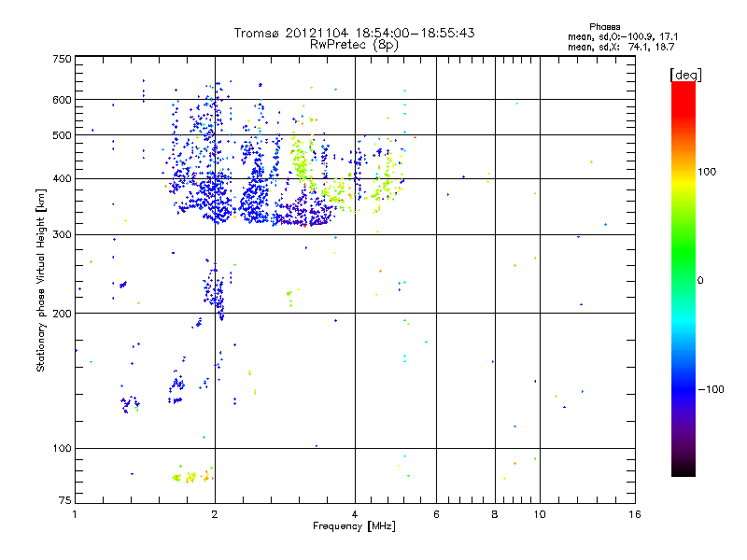This screenshot has height=560, width=747.
Task: Click the yellow-green echo cluster below 100 km
Action: [x=193, y=475]
